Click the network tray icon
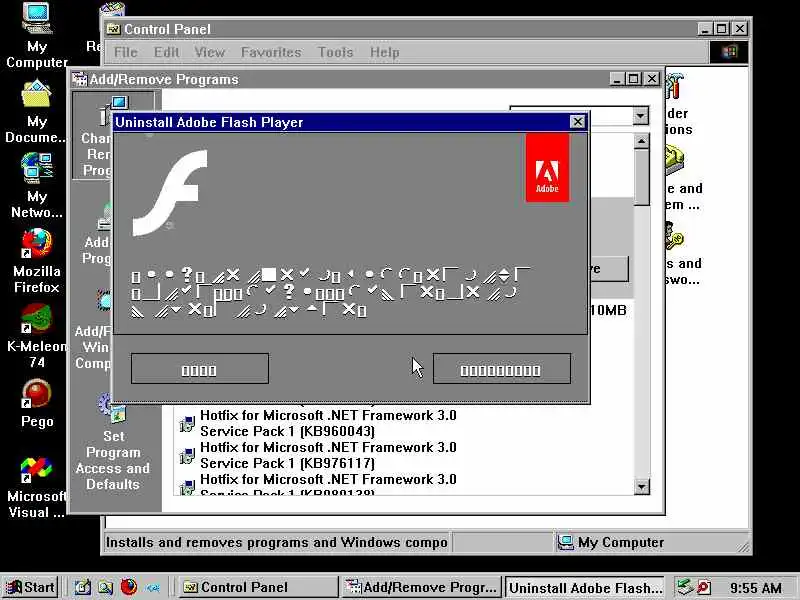This screenshot has height=600, width=800. pyautogui.click(x=683, y=587)
